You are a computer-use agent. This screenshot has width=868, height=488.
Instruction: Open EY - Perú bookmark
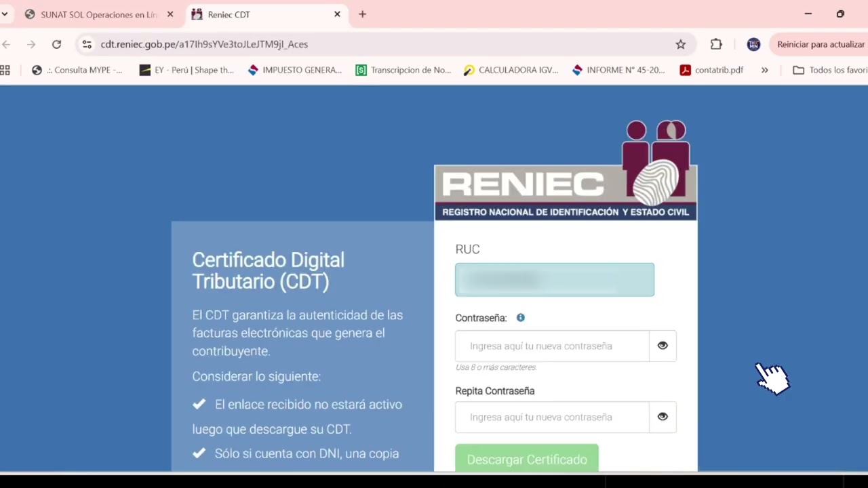click(187, 70)
